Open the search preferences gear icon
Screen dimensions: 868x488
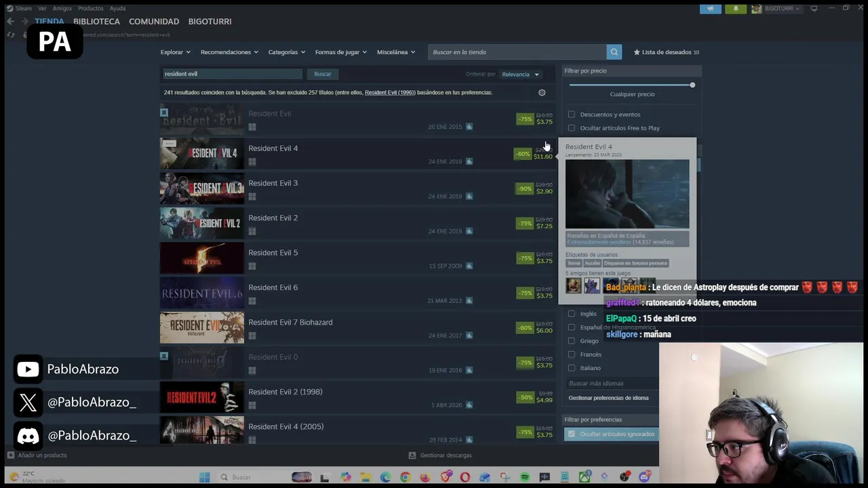542,93
